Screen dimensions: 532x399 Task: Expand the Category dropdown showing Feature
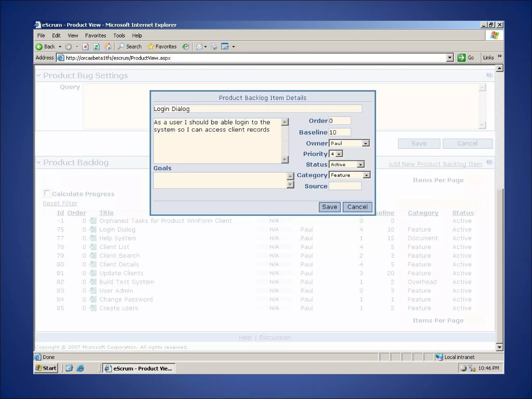click(x=366, y=175)
